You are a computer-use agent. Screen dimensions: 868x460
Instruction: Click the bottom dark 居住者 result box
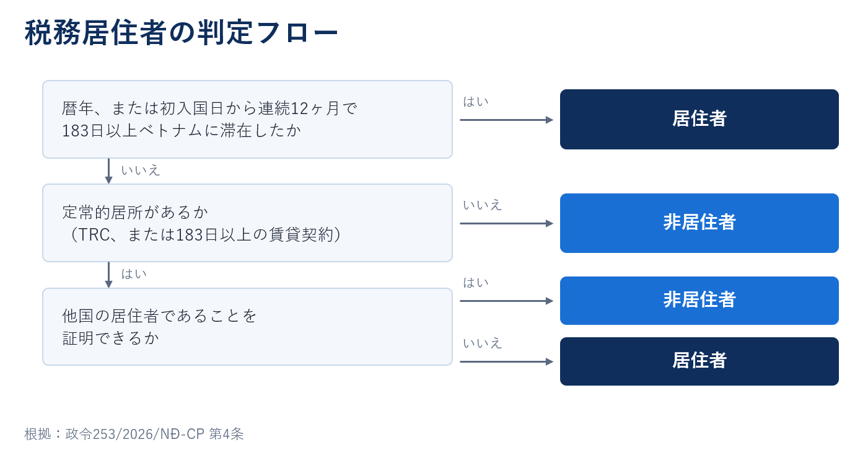699,361
